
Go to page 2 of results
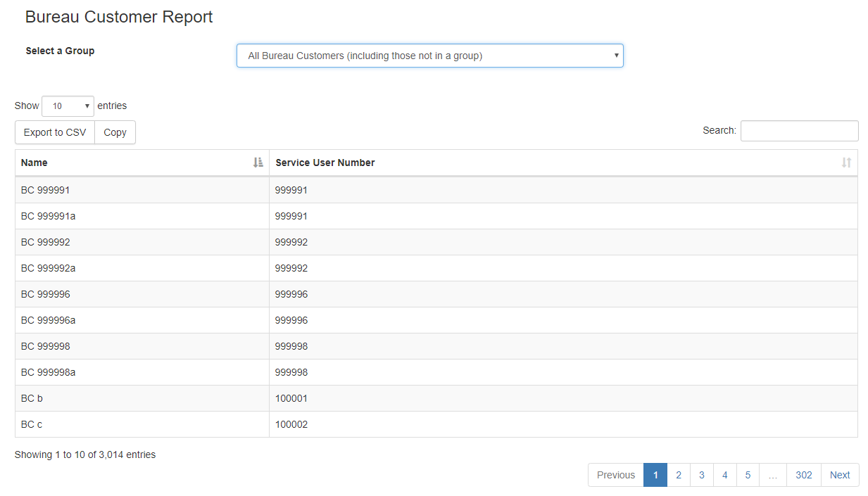pos(679,475)
